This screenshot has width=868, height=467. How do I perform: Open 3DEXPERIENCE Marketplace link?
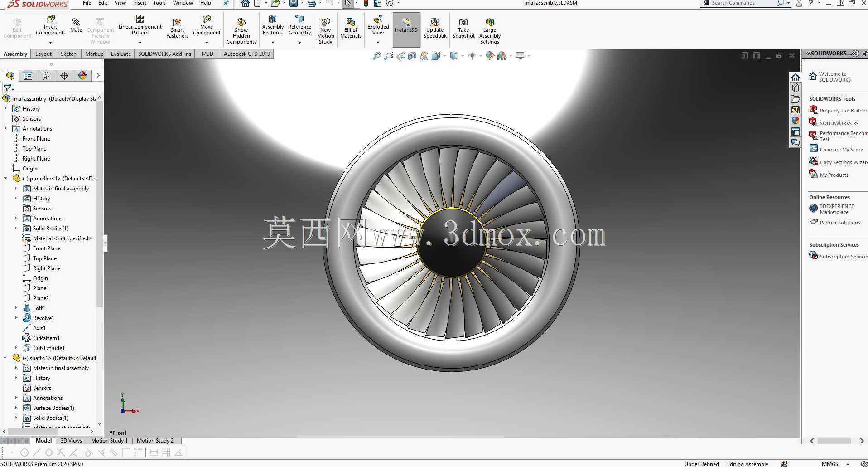[832, 209]
